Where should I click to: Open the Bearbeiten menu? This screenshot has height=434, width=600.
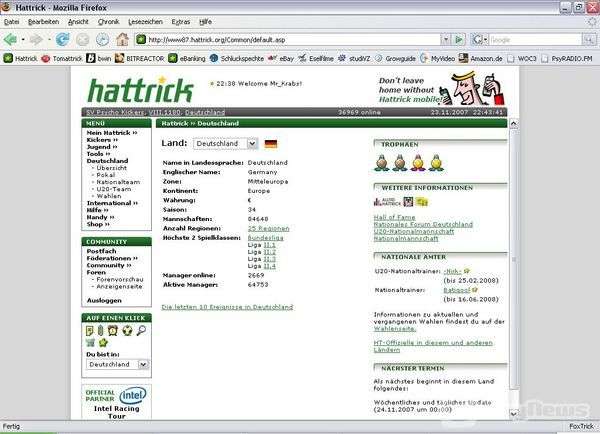44,22
